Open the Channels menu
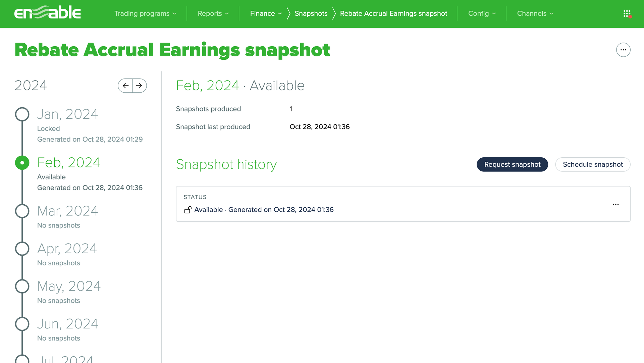This screenshot has height=363, width=644. click(535, 13)
